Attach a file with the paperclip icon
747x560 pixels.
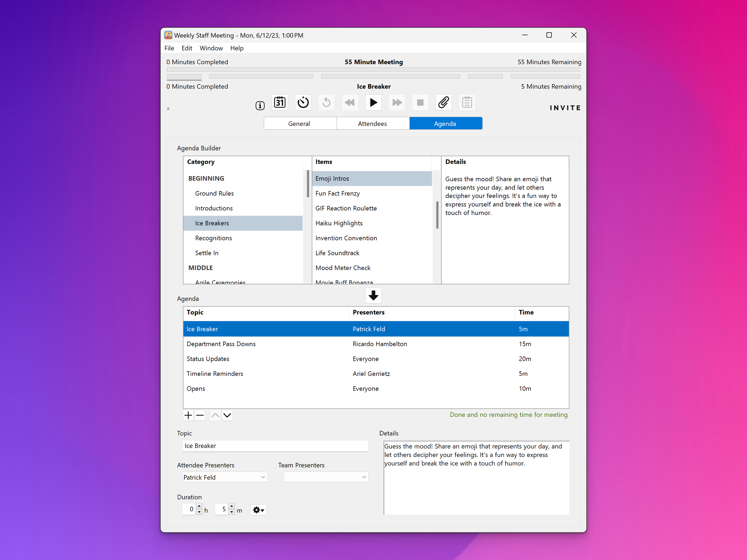tap(443, 102)
